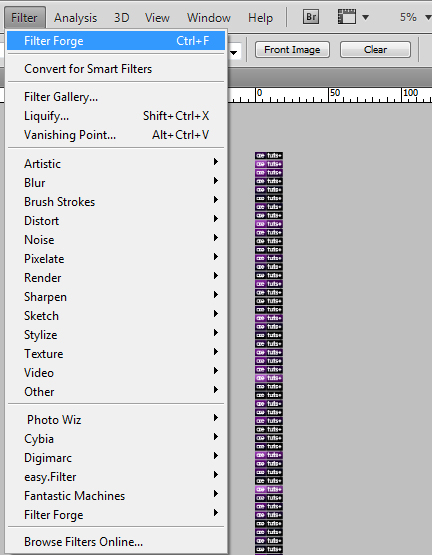
Task: Click the Clear button
Action: pos(375,50)
